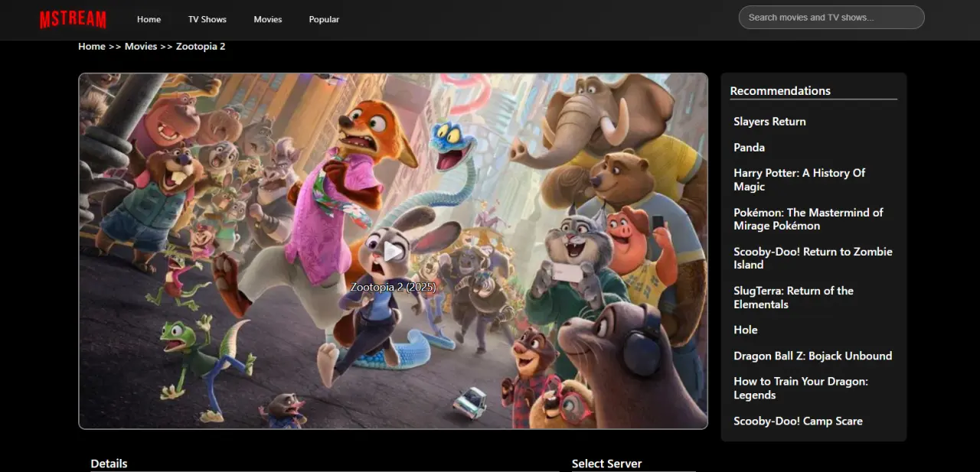Open the Slayers Return recommendation
The image size is (980, 472).
pyautogui.click(x=769, y=122)
